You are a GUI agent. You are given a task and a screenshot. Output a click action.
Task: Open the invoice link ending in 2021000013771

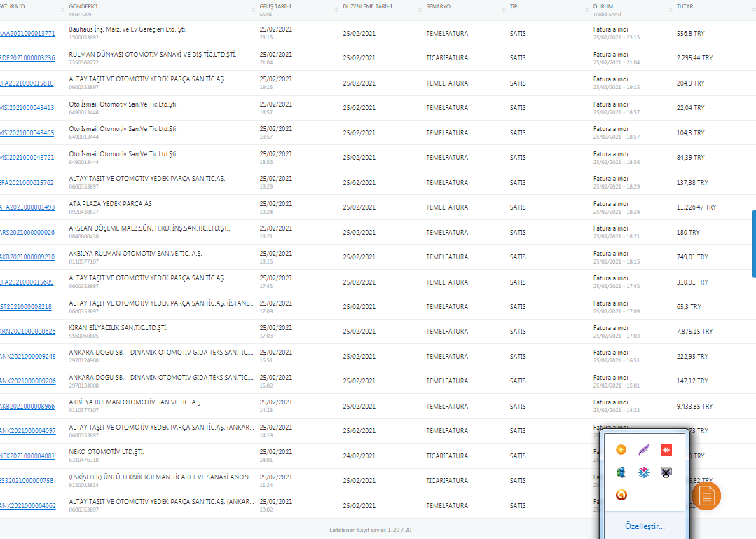pyautogui.click(x=27, y=34)
